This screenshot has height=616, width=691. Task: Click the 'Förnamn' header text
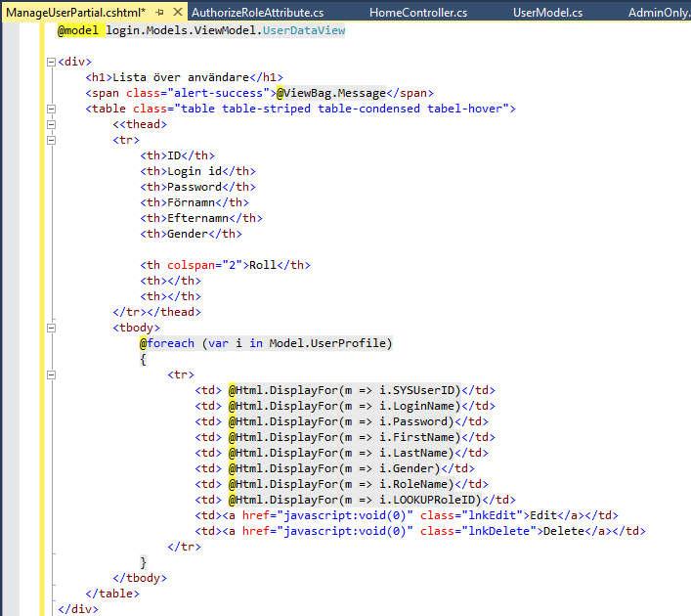point(191,202)
